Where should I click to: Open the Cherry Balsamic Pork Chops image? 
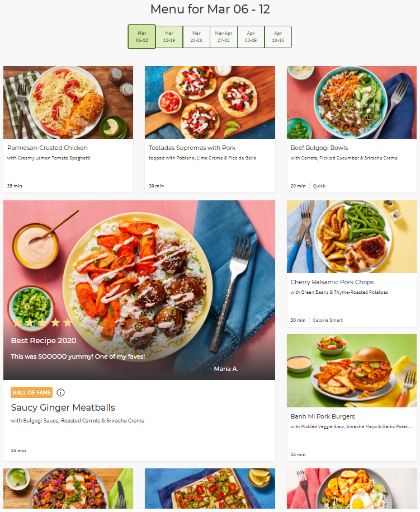coord(352,236)
